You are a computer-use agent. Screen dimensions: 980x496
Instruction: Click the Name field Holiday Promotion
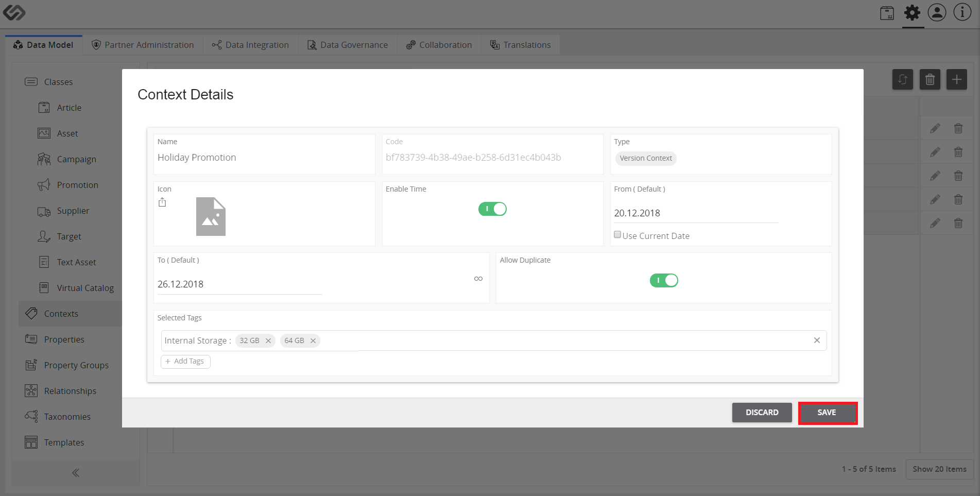(264, 157)
